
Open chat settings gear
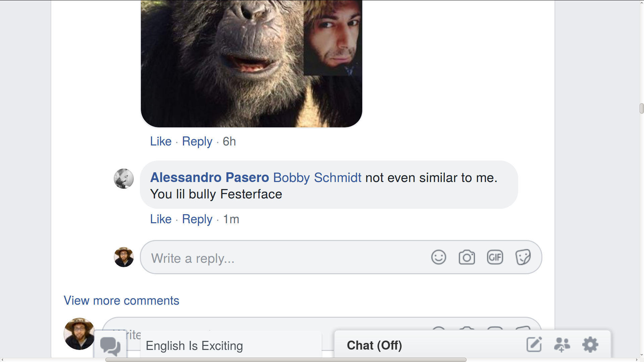590,345
